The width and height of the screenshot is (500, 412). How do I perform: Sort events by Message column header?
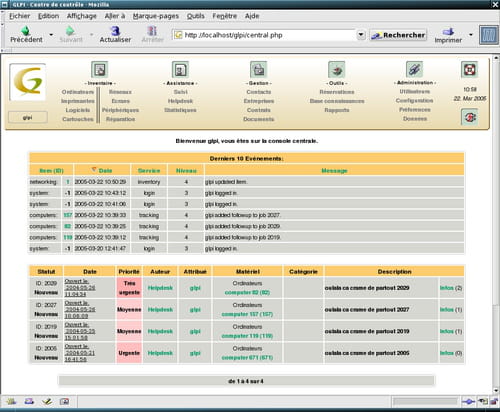coord(334,170)
